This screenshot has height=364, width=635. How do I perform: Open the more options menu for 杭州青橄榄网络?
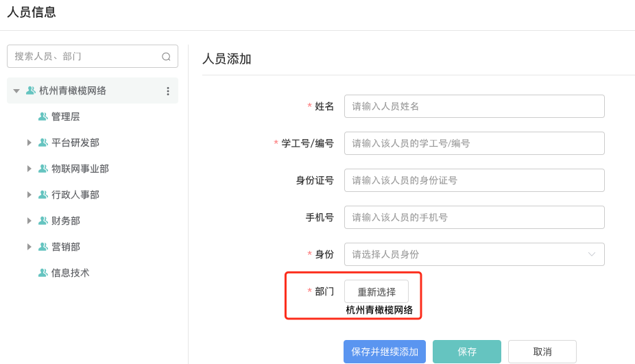click(x=167, y=91)
